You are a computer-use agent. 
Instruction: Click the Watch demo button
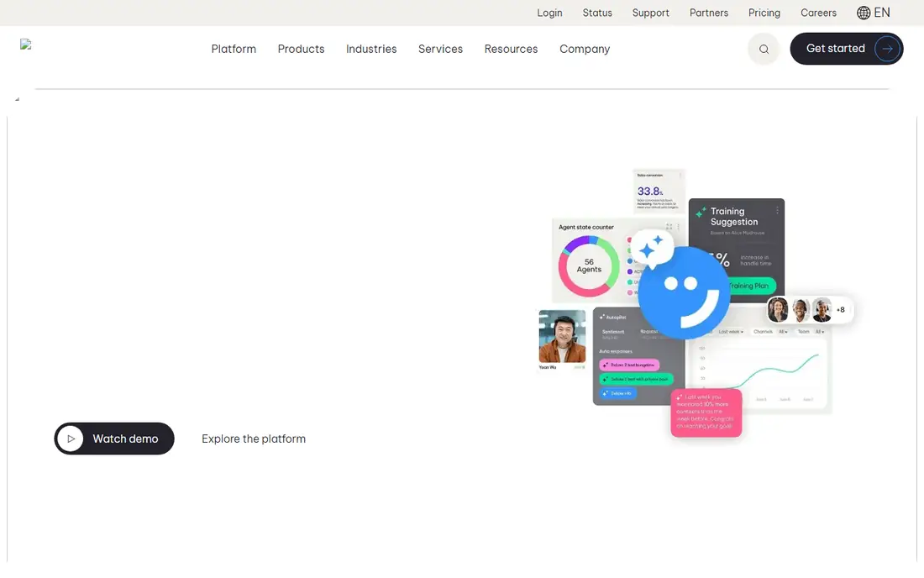click(x=114, y=439)
